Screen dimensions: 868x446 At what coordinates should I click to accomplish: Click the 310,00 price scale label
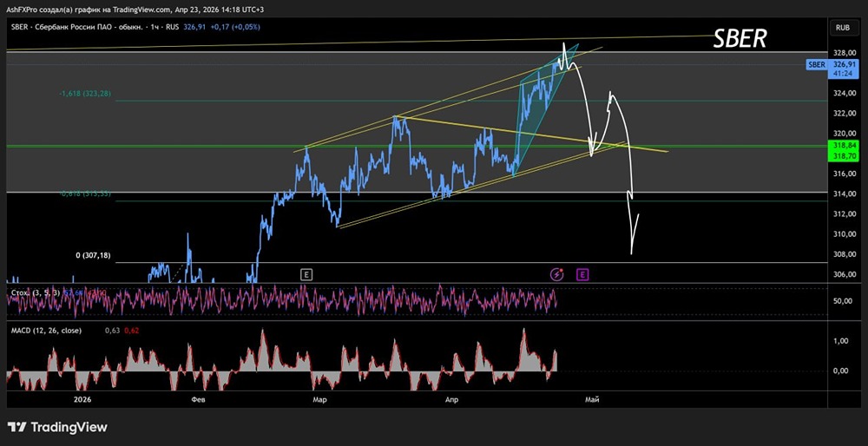[x=843, y=234]
